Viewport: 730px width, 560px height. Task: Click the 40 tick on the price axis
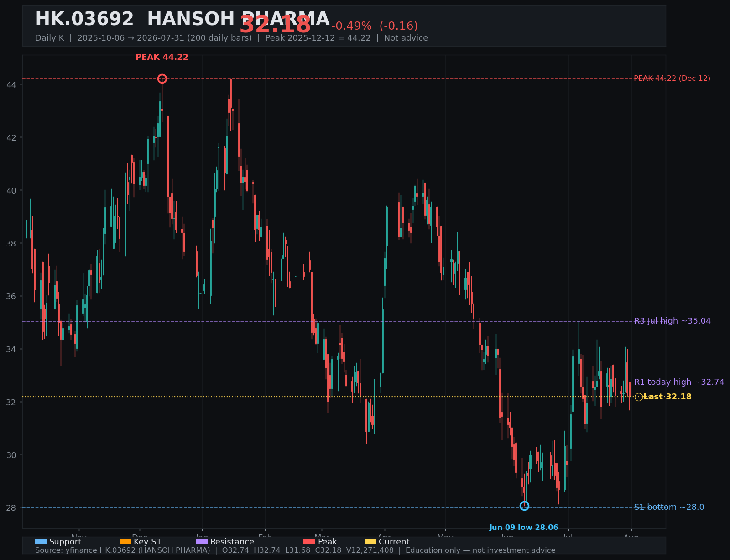coord(11,191)
